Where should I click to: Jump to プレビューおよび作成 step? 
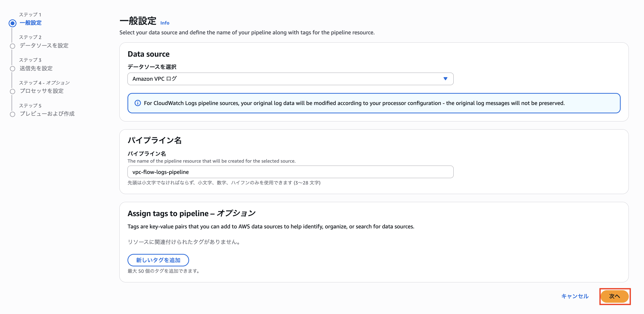coord(47,114)
